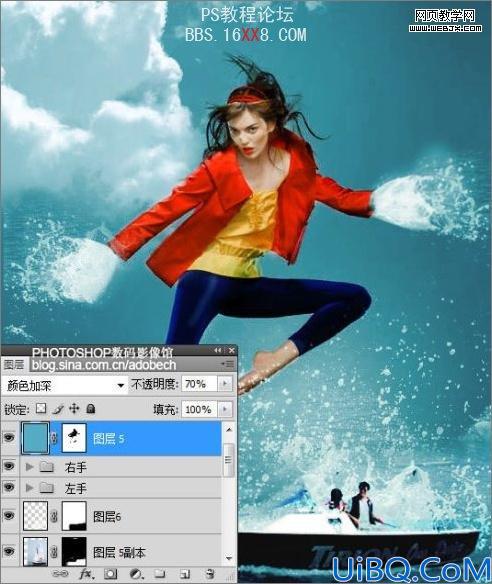Screen dimensions: 492x584
Task: Click mask link icon on 图层 5
Action: click(x=54, y=438)
